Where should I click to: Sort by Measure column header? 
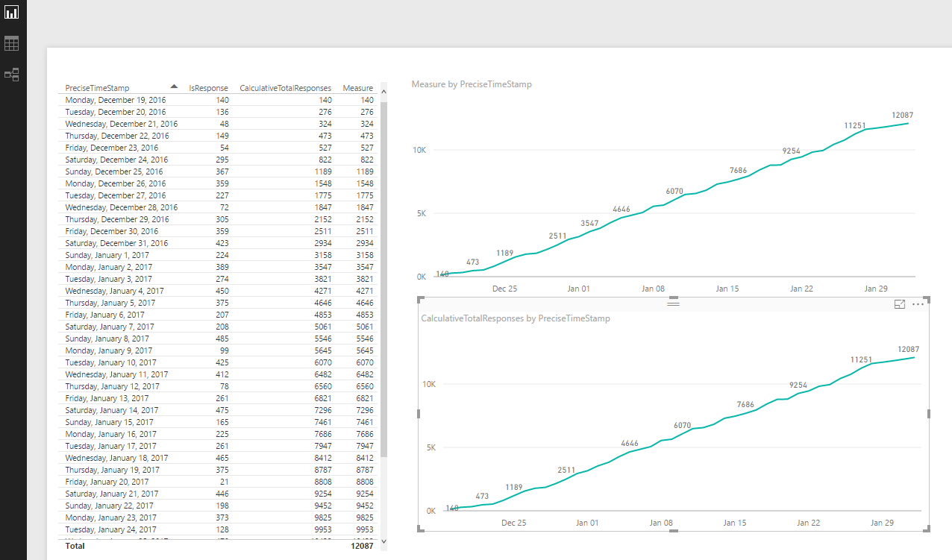(x=358, y=88)
